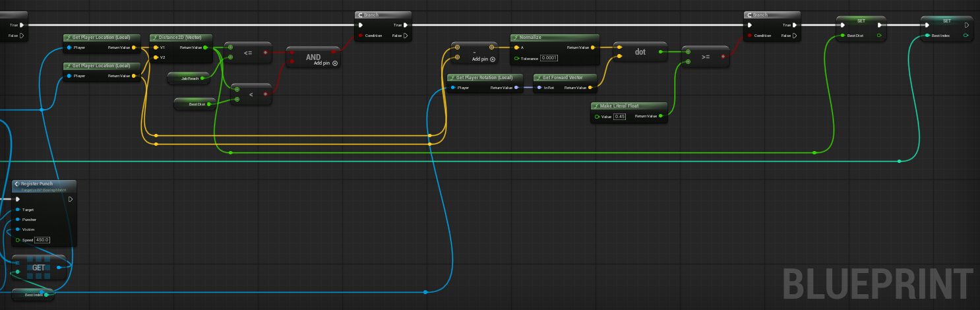Image resolution: width=980 pixels, height=310 pixels.
Task: Click the Tolerance pin on Normalize node
Action: pyautogui.click(x=516, y=59)
